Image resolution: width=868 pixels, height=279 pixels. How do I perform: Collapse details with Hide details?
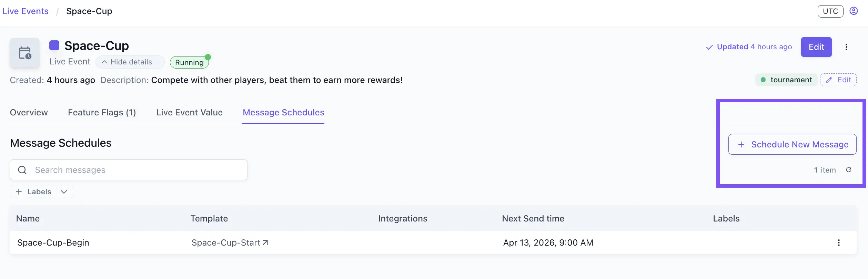click(127, 62)
